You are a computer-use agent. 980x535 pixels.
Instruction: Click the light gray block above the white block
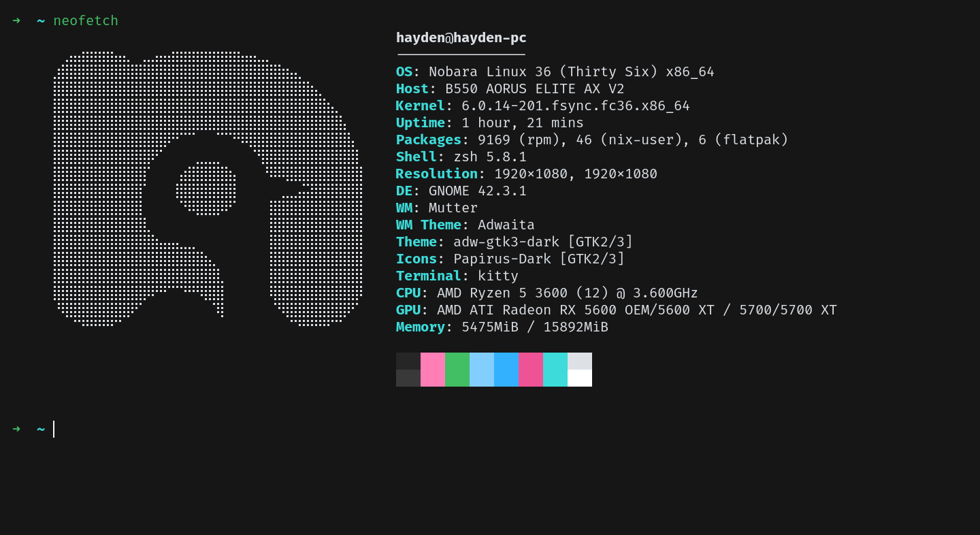click(580, 361)
